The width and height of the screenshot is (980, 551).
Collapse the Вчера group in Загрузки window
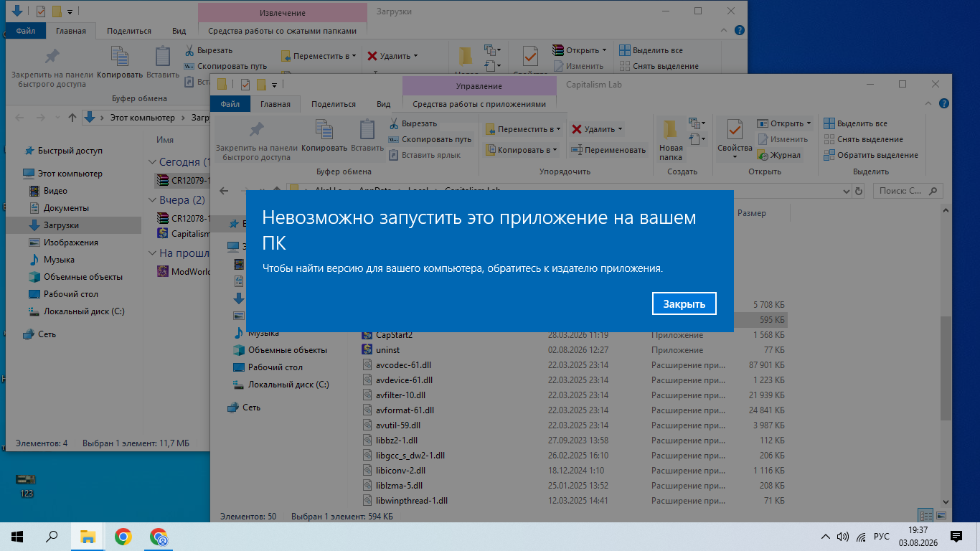[x=152, y=200]
